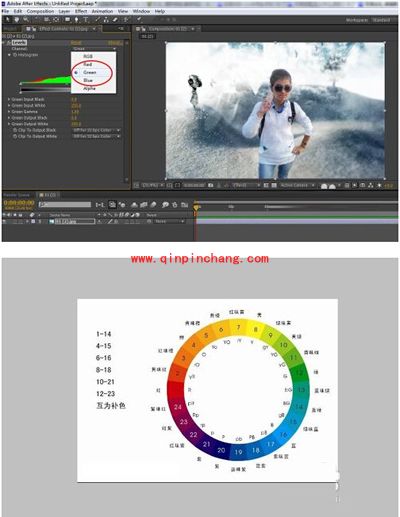Expand the Green Input White property
The width and height of the screenshot is (400, 517).
[x=9, y=105]
